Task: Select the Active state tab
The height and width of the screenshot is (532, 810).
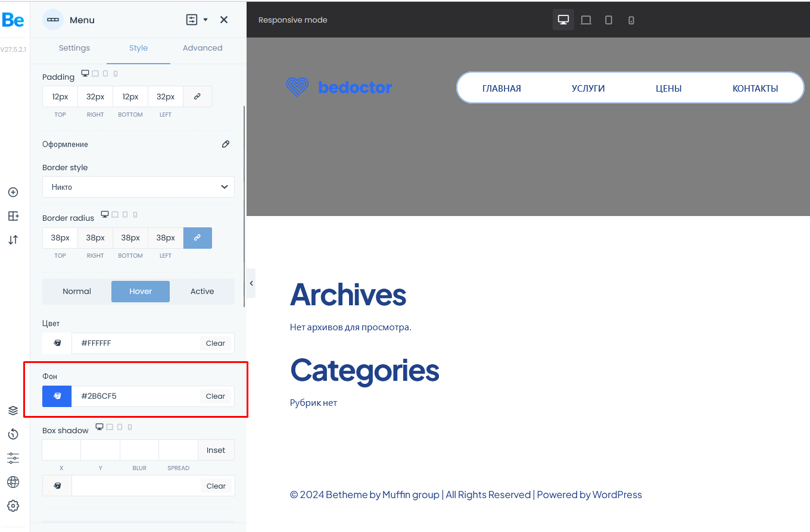Action: coord(202,292)
